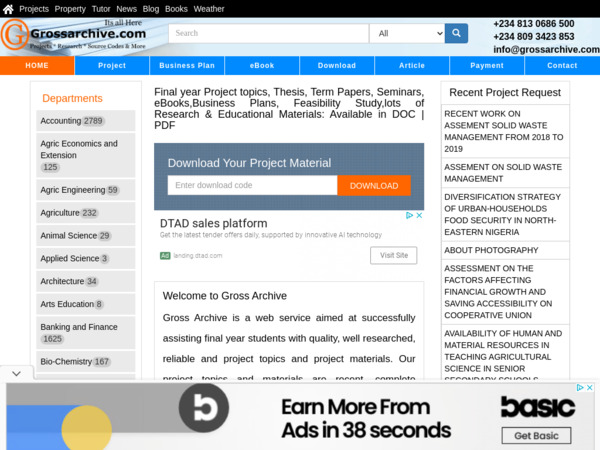Open the Agriculture 232 department
600x450 pixels.
tap(86, 213)
